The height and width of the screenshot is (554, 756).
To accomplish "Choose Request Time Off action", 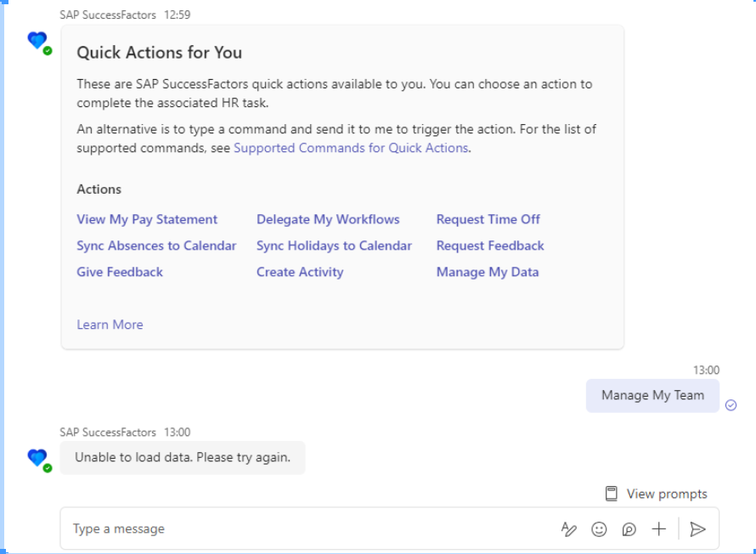I will point(488,219).
